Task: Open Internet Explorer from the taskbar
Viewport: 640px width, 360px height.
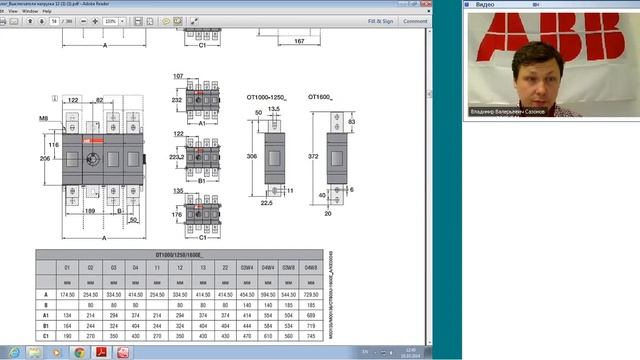Action: click(14, 352)
